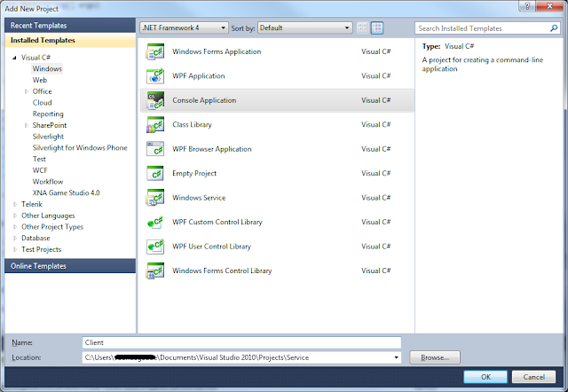Viewport: 568px width, 392px height.
Task: Click the WPF Custom Control Library icon
Action: (155, 222)
